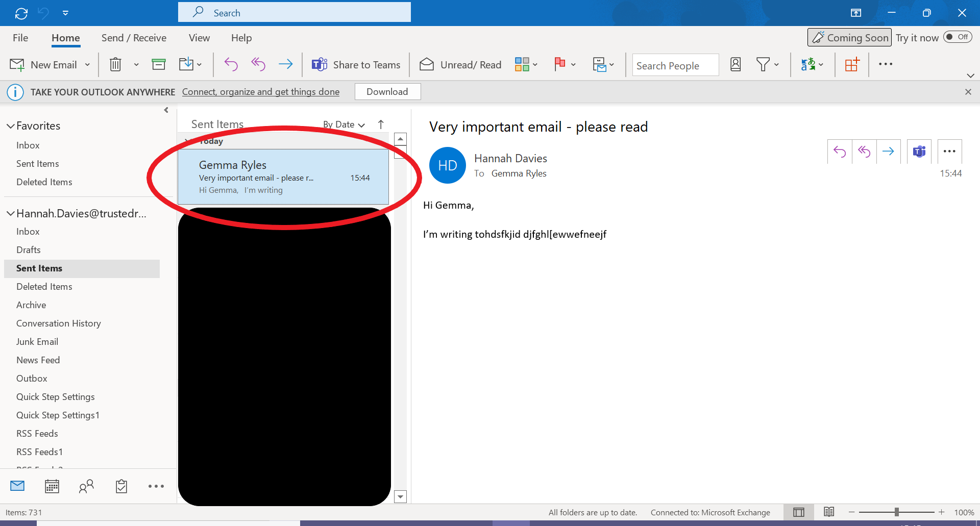
Task: Open the Conversation History folder
Action: [59, 323]
